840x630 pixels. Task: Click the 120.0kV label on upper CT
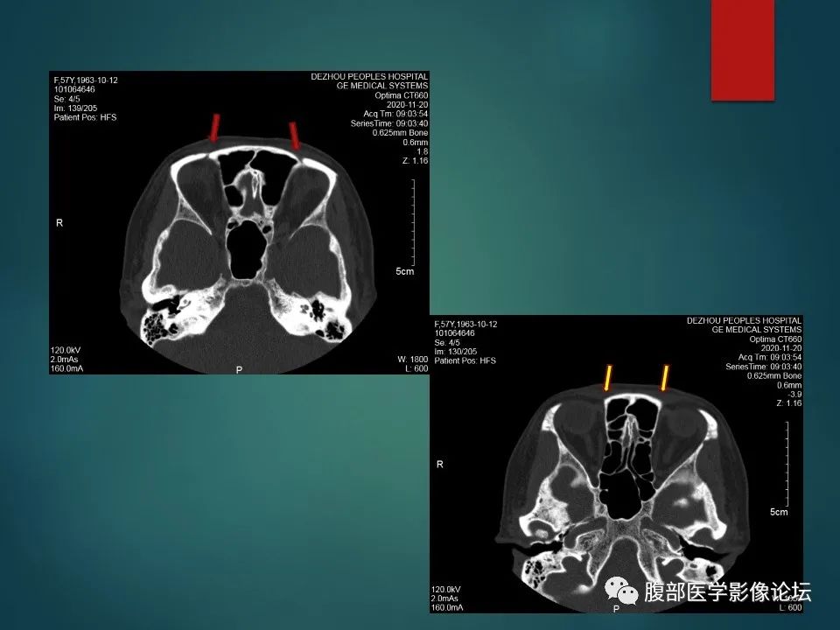(66, 350)
